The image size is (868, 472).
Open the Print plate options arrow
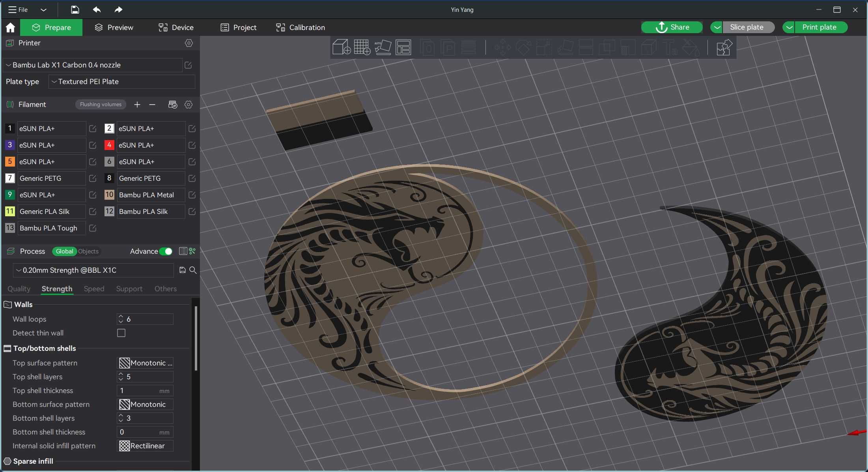pyautogui.click(x=789, y=27)
